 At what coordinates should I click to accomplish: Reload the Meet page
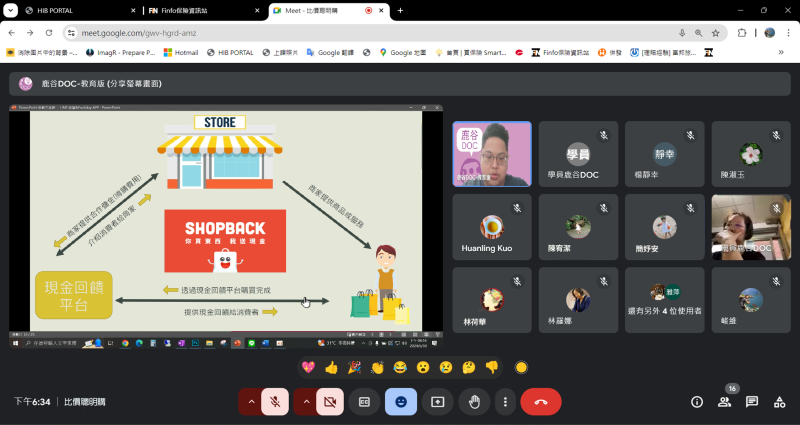coord(49,33)
